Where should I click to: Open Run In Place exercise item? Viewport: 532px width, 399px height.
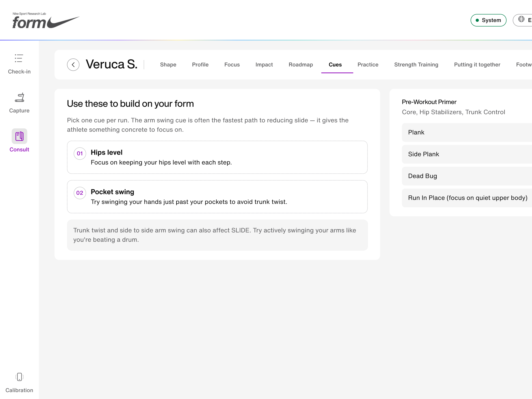[467, 198]
